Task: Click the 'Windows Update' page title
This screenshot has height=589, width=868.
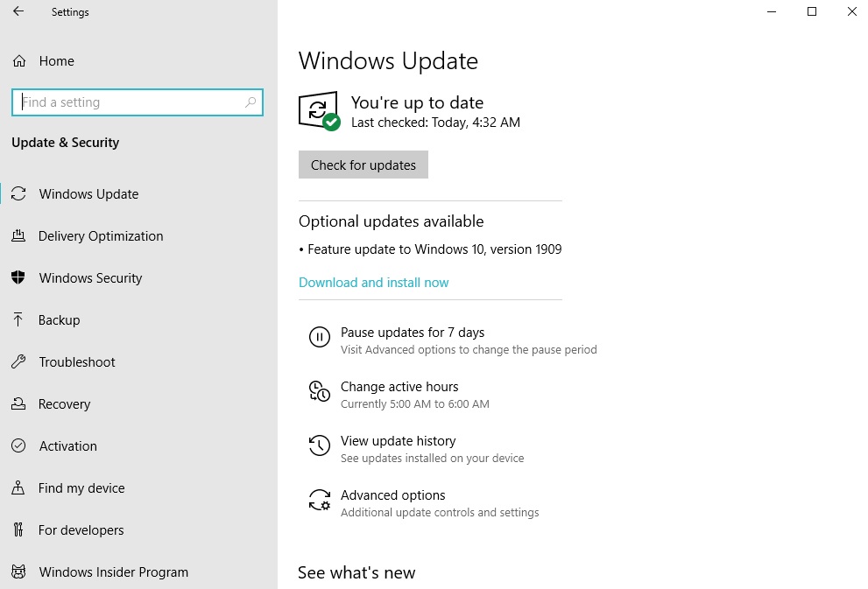Action: point(388,61)
